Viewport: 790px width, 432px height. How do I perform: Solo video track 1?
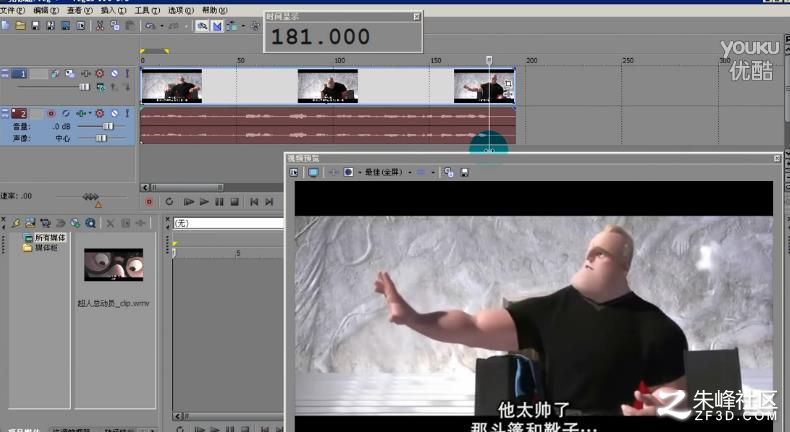127,74
